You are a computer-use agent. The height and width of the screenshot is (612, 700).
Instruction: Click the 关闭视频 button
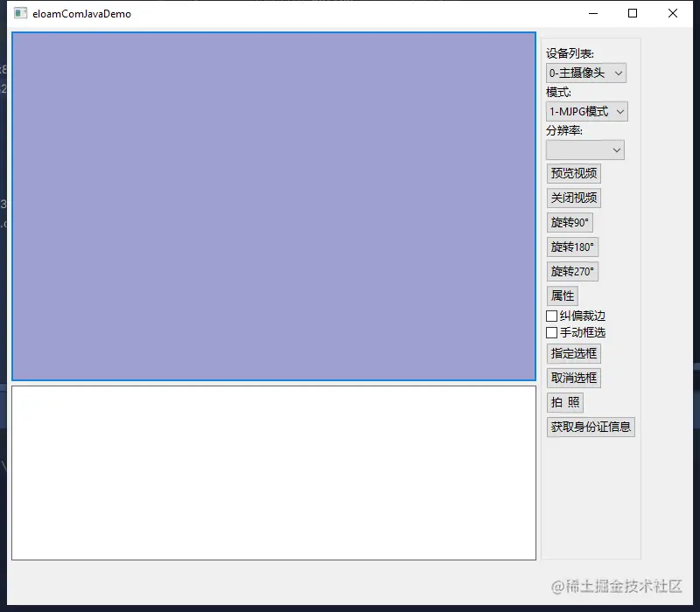coord(574,198)
